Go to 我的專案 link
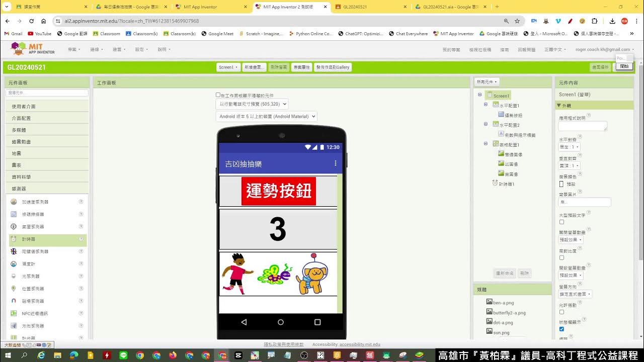This screenshot has height=362, width=644. tap(451, 49)
